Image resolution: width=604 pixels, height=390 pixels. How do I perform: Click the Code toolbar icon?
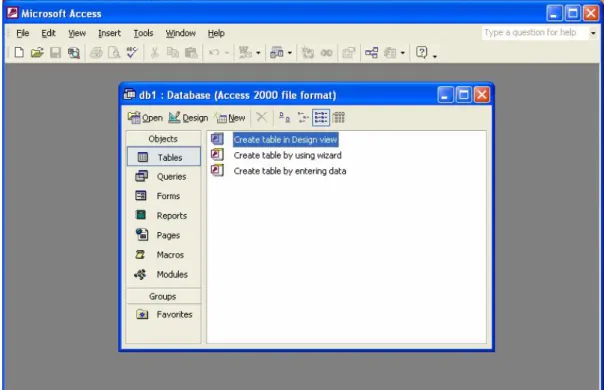click(307, 52)
